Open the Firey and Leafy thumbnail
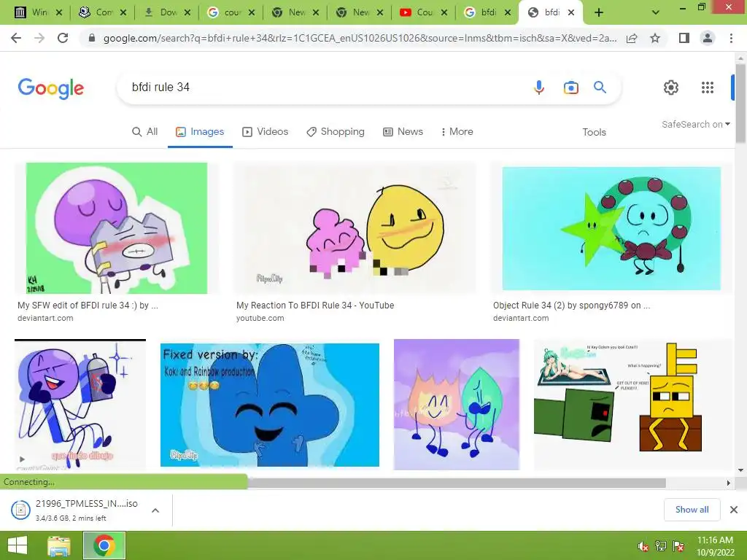This screenshot has width=747, height=560. (x=457, y=404)
